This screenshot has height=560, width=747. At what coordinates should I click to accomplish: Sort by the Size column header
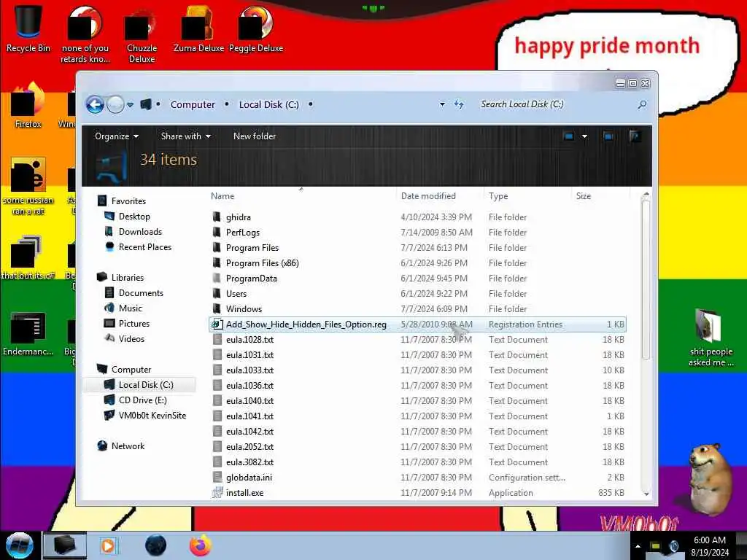(x=584, y=196)
